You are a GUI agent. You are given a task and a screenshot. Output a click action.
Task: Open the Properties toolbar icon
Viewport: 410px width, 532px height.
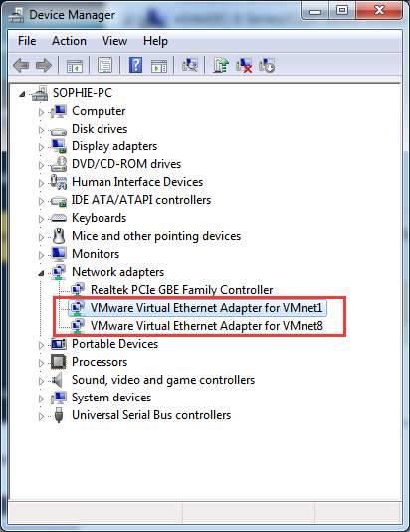click(104, 65)
